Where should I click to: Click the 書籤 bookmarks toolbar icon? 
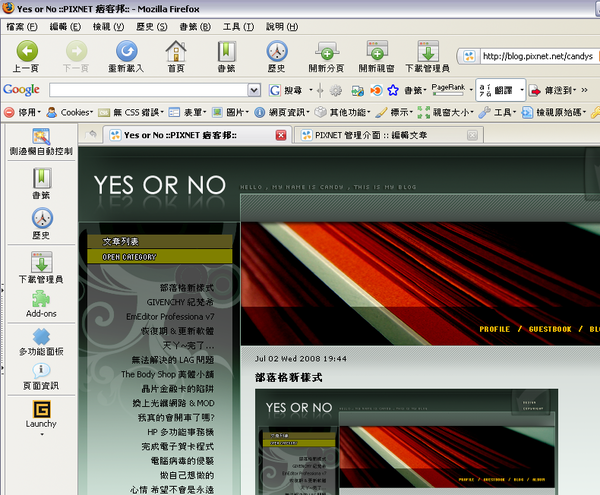227,56
